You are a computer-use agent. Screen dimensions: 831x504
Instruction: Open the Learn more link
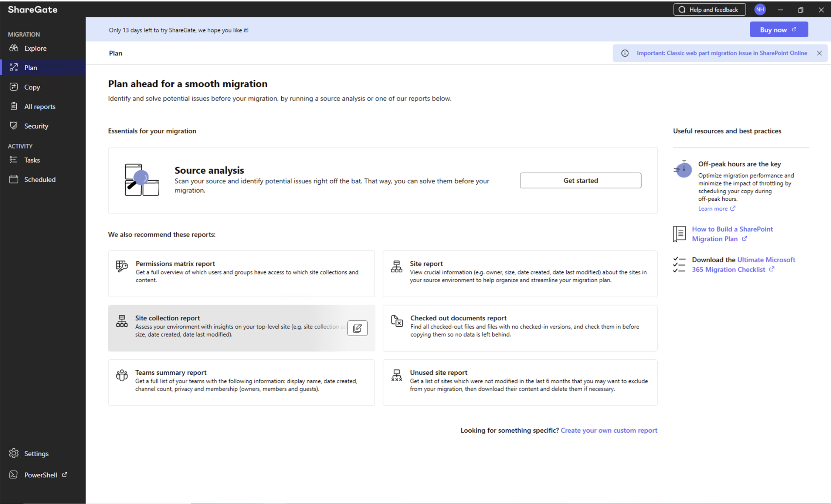click(x=716, y=208)
